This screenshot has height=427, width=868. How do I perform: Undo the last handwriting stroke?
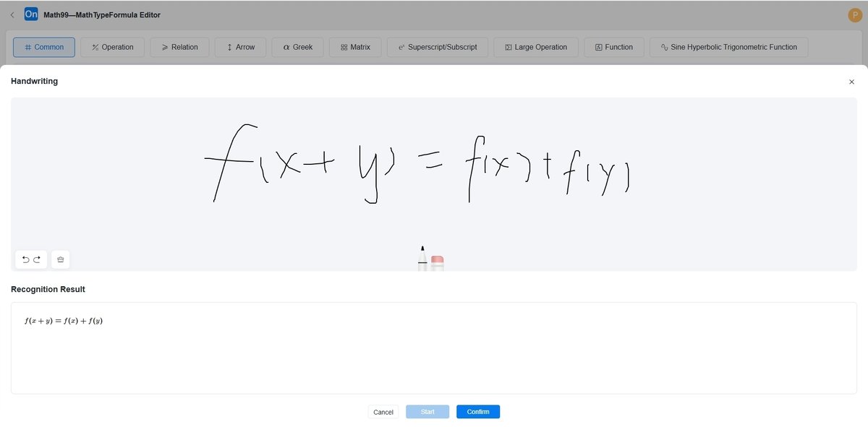(25, 259)
